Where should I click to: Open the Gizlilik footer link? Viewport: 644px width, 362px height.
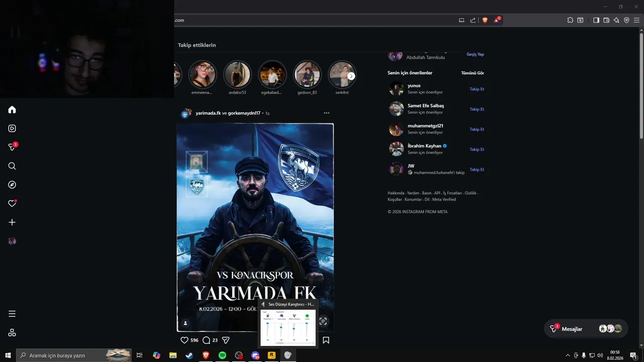[x=470, y=193]
